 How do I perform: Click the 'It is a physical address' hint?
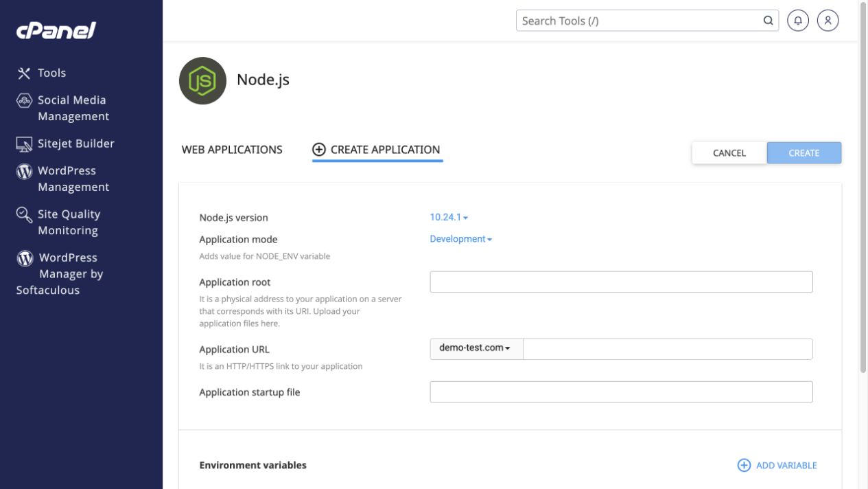(x=301, y=311)
